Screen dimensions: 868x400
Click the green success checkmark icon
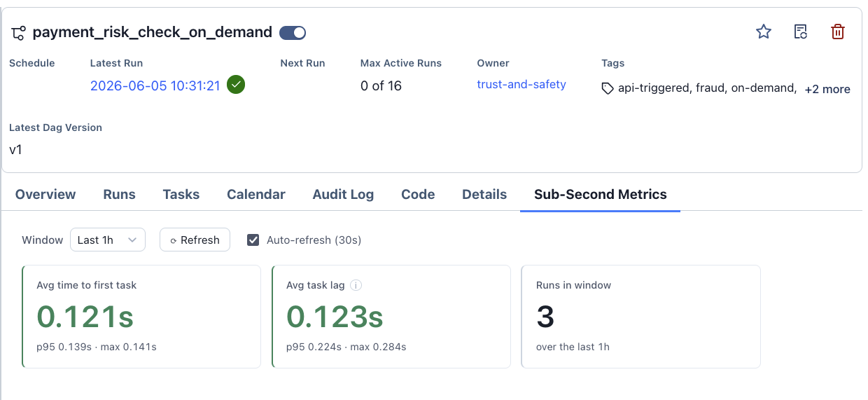point(236,85)
